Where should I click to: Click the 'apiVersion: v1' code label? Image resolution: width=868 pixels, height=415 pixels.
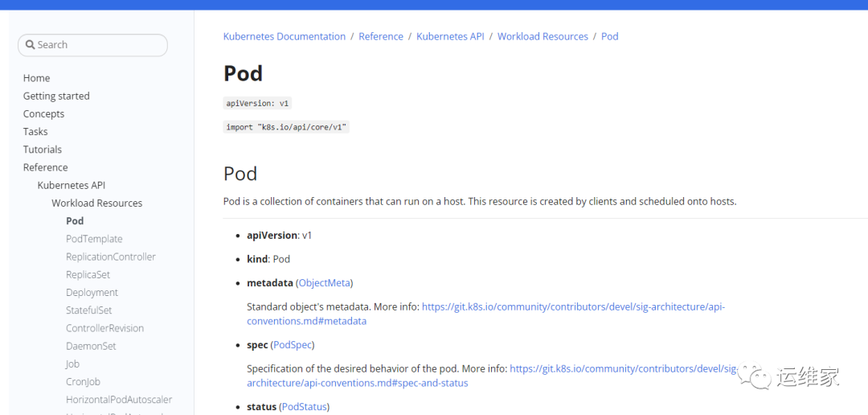(x=257, y=103)
